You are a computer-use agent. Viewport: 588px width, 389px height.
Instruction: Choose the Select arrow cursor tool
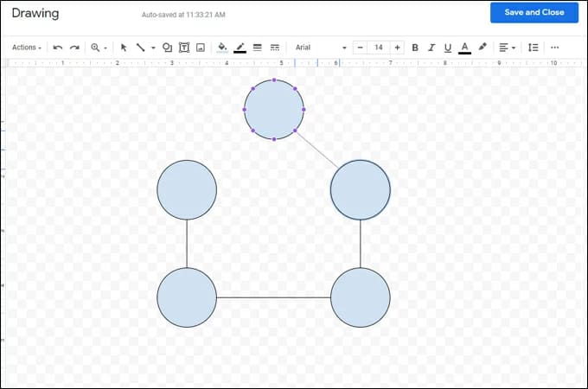click(124, 48)
